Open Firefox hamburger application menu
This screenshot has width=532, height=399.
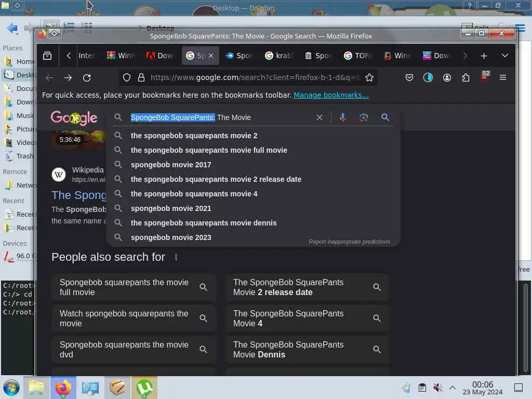[503, 78]
